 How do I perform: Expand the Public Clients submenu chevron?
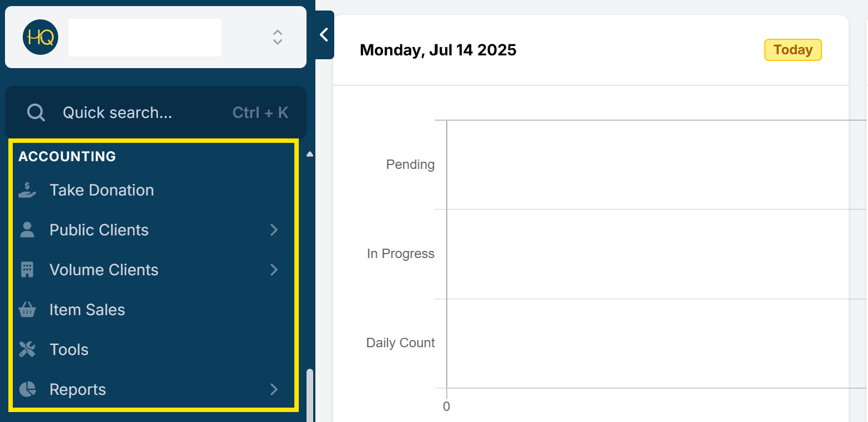pos(274,230)
